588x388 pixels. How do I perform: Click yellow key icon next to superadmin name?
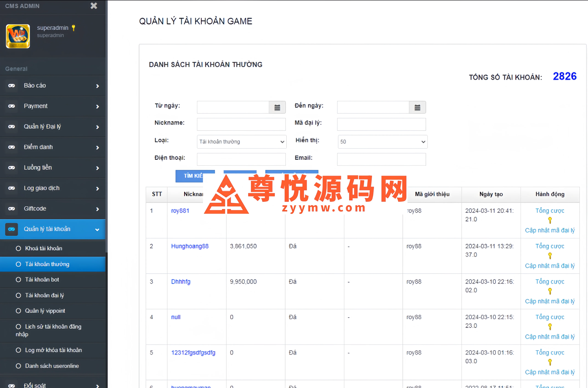(73, 28)
